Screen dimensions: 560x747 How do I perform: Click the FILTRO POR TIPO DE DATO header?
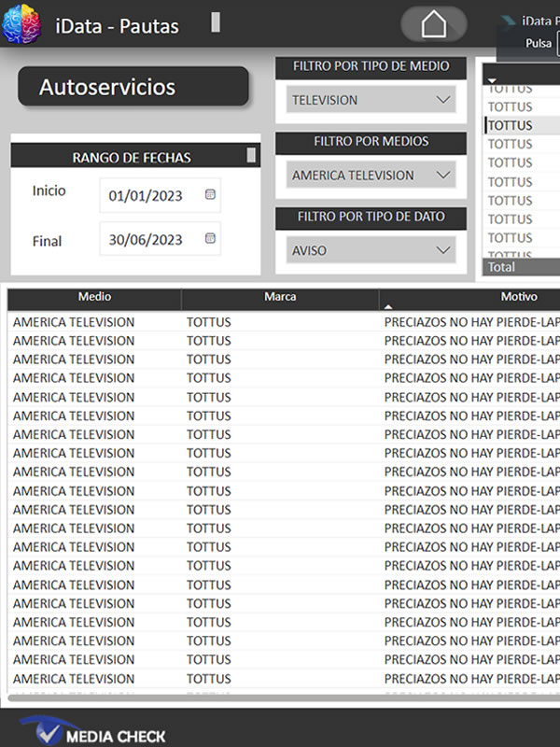click(x=371, y=217)
